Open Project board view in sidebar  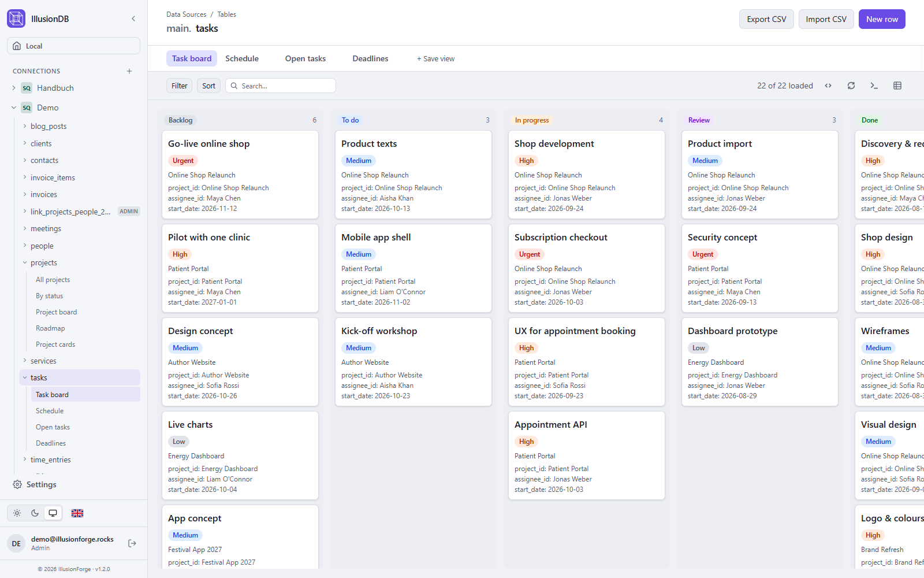tap(56, 312)
